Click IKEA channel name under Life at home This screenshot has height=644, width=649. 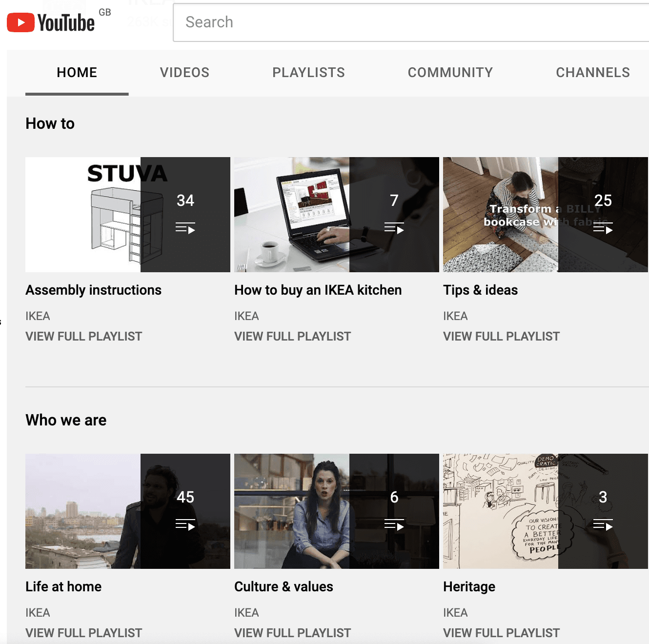click(38, 613)
